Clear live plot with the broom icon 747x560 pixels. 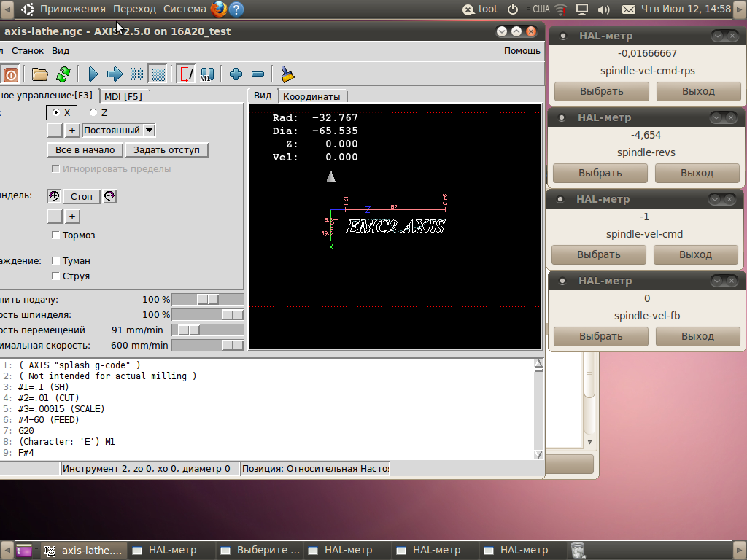287,74
